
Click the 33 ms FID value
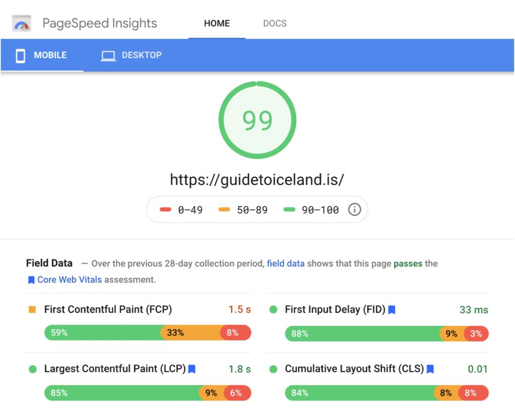tap(474, 310)
